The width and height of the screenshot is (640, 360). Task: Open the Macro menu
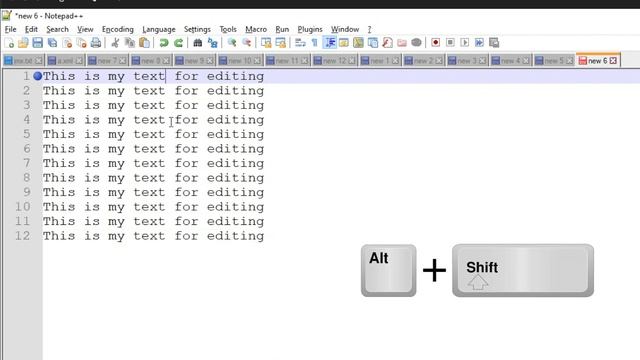pyautogui.click(x=256, y=29)
